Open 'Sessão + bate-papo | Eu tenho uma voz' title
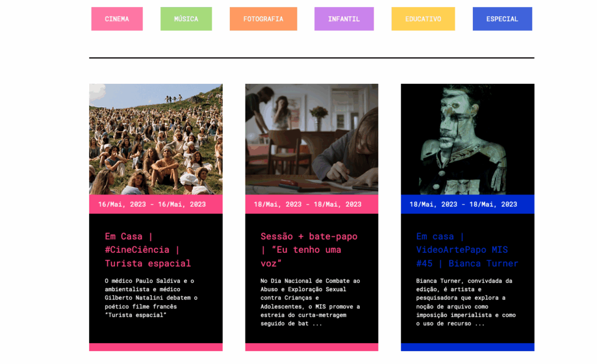 point(309,249)
